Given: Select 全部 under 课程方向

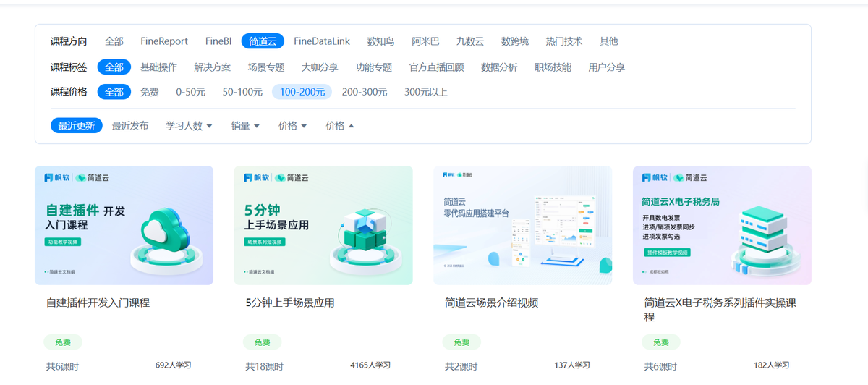Looking at the screenshot, I should (114, 41).
